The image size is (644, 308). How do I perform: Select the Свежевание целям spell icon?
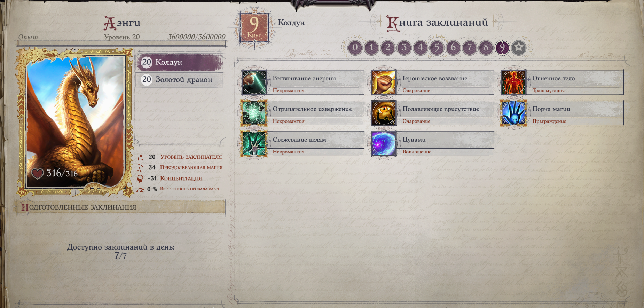tap(254, 144)
